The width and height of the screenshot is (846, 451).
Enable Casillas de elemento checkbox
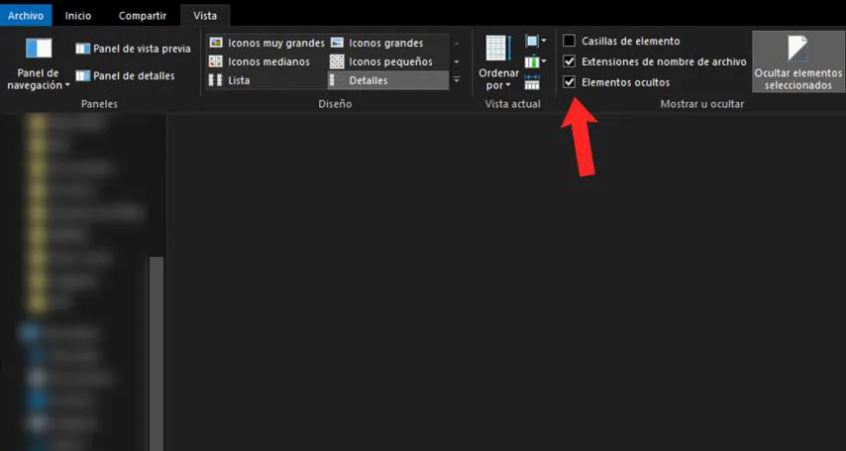coord(569,41)
